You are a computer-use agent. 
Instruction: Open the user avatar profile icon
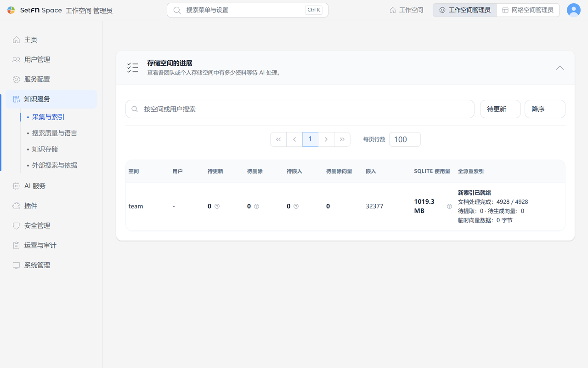click(574, 10)
